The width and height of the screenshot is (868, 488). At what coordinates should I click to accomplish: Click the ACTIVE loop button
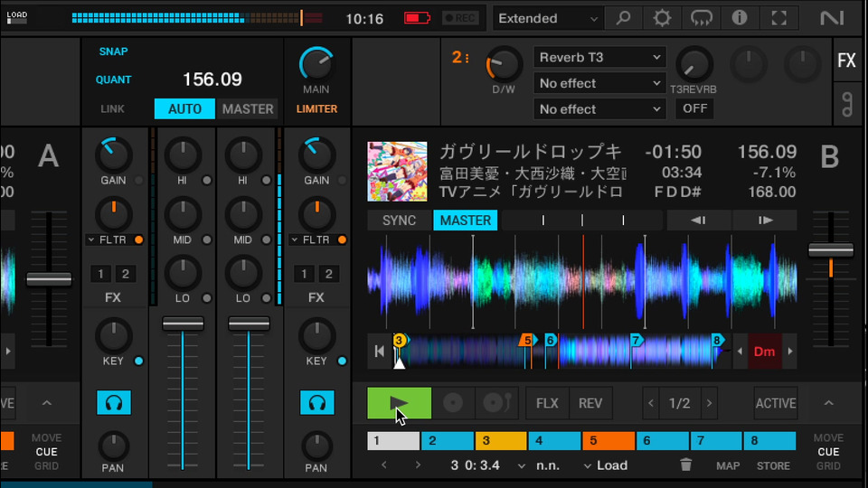(x=775, y=403)
